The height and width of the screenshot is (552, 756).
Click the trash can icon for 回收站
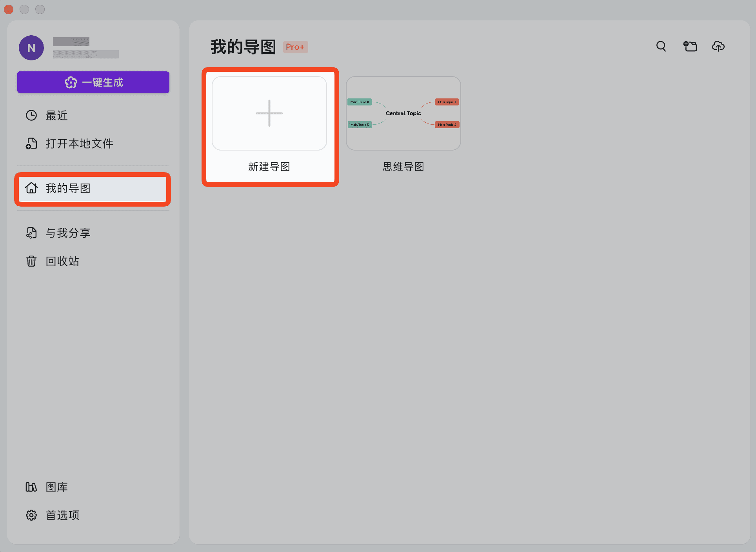[31, 261]
